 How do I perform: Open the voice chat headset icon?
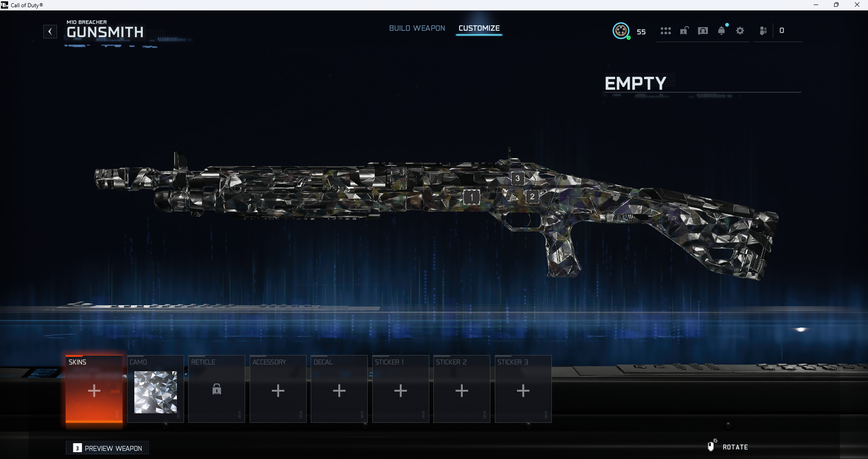click(703, 31)
